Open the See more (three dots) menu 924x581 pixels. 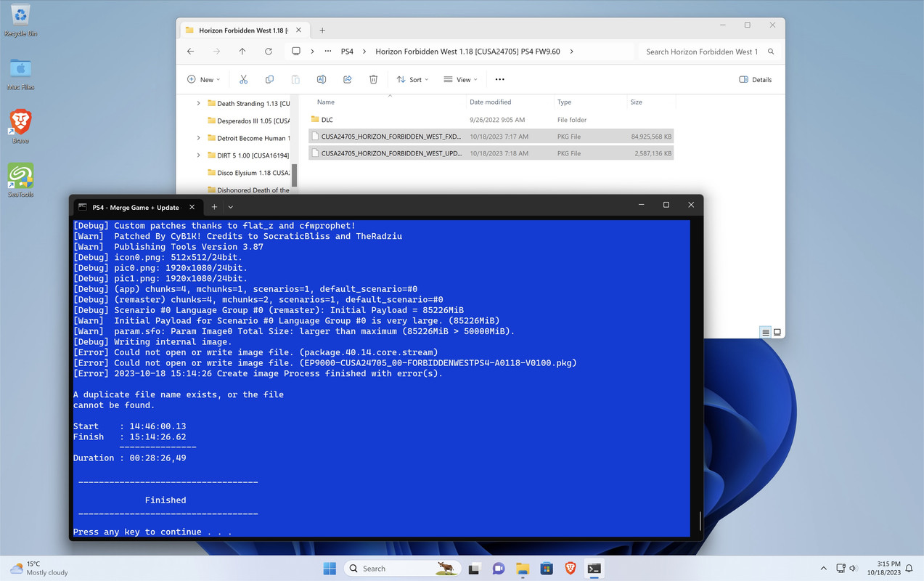pyautogui.click(x=499, y=79)
